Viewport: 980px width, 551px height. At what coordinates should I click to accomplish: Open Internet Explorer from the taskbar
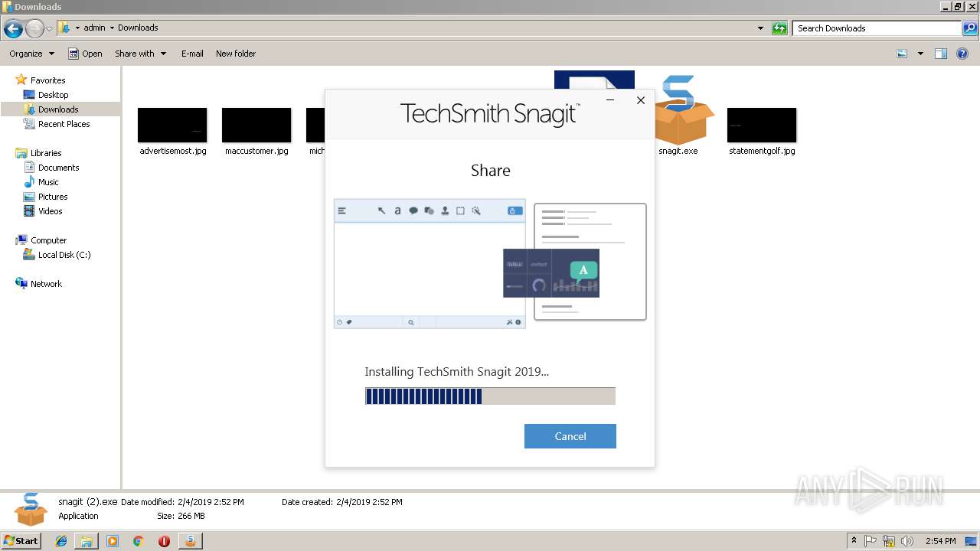tap(61, 541)
